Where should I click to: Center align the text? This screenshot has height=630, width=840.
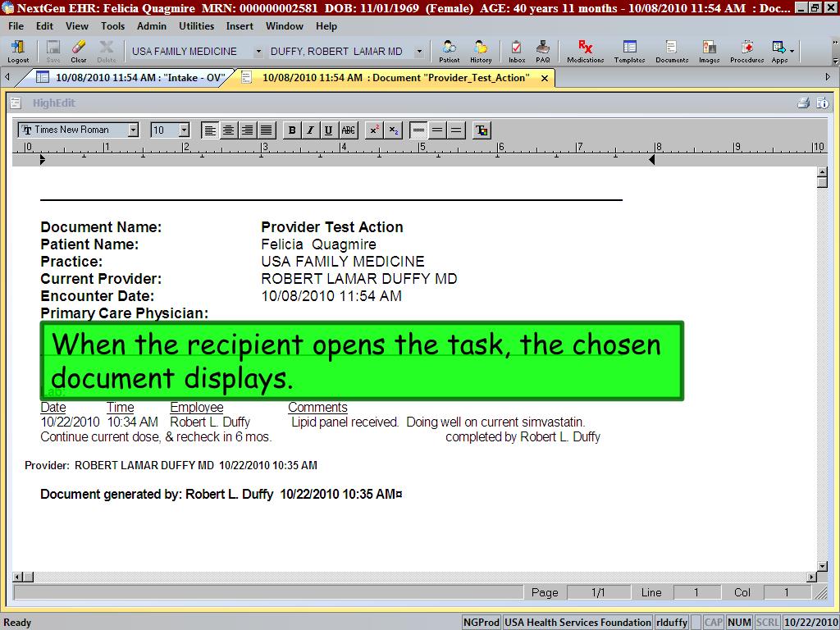[x=229, y=130]
